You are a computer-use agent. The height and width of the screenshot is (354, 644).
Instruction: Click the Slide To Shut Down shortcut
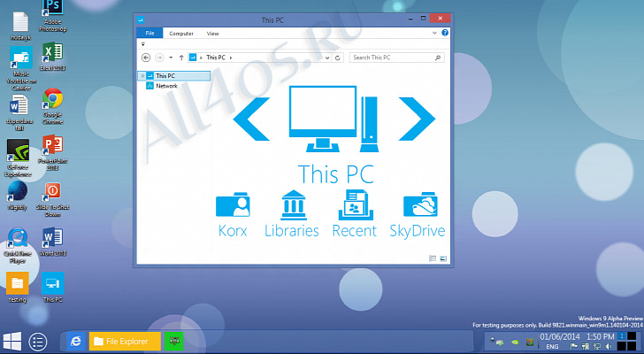click(x=52, y=199)
